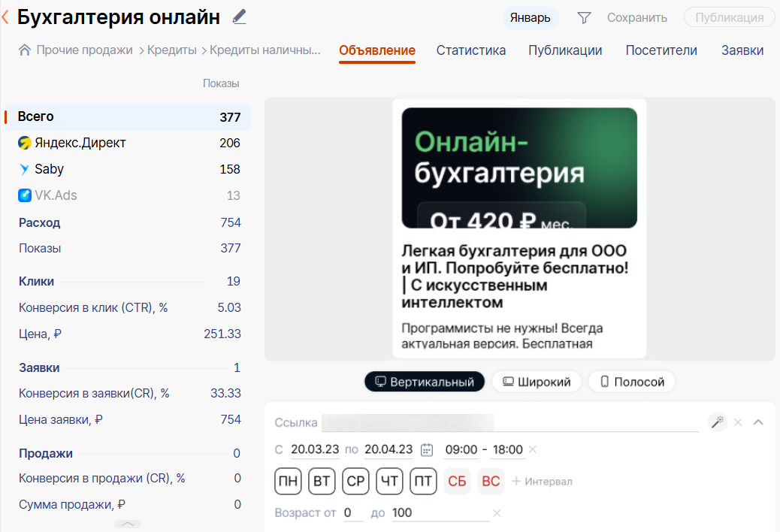Screen dimensions: 780x532
Task: Click Конверсия в продажи (CR), % row
Action: click(x=129, y=479)
